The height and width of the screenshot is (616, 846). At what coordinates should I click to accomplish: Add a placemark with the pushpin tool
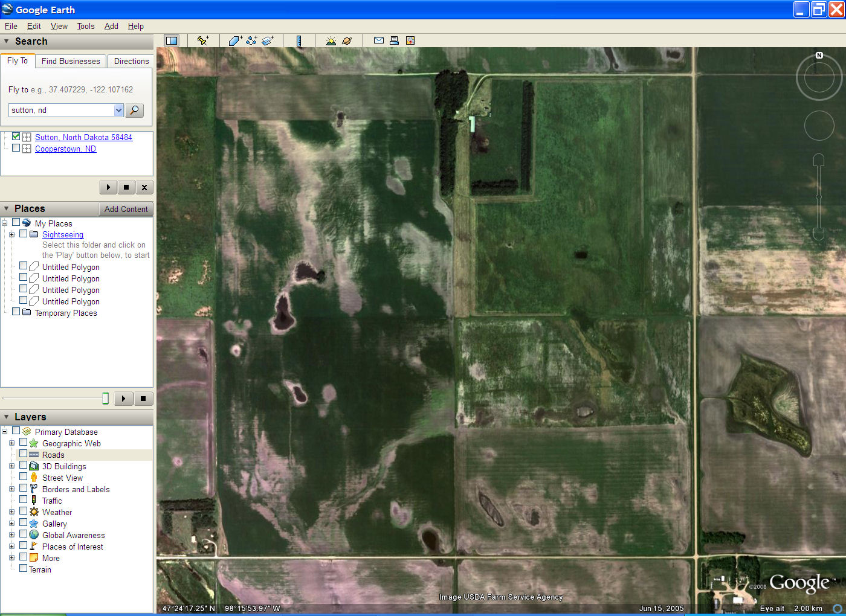tap(203, 40)
